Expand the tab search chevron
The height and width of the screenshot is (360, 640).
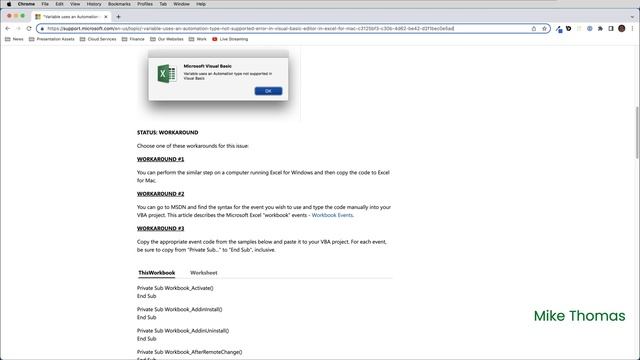pyautogui.click(x=632, y=17)
